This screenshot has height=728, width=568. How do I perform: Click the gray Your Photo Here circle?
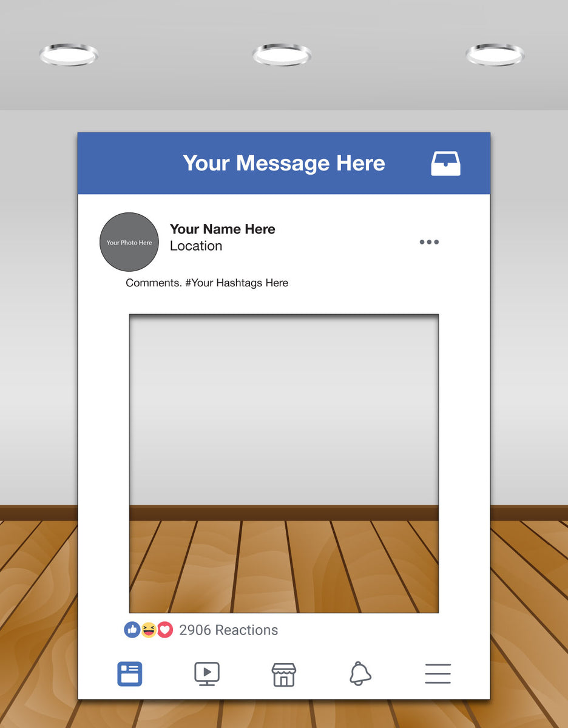129,241
